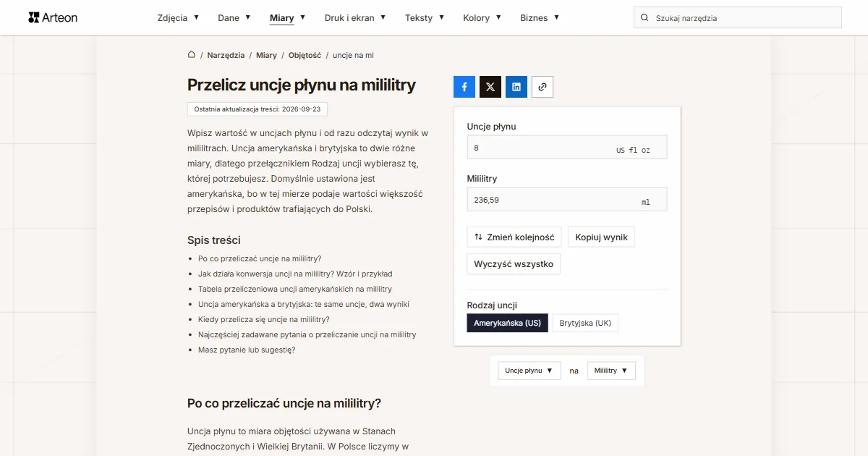Share the page on LinkedIn
Screen dimensions: 868x456
click(x=516, y=87)
